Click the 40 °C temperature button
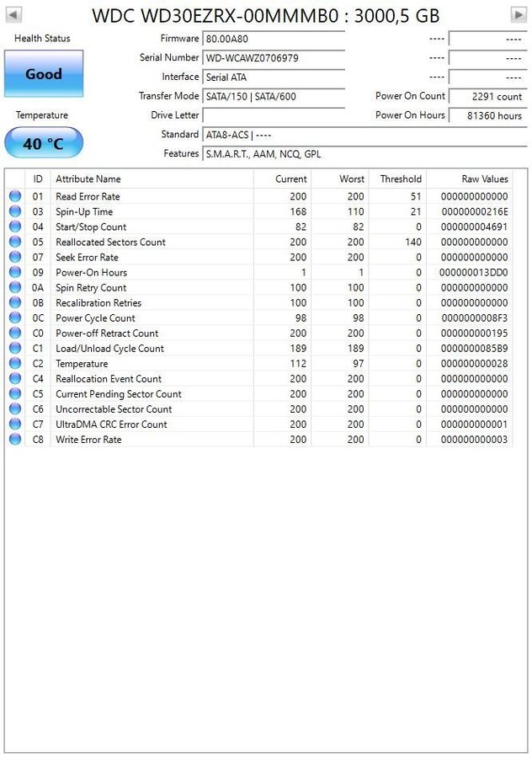 [44, 143]
